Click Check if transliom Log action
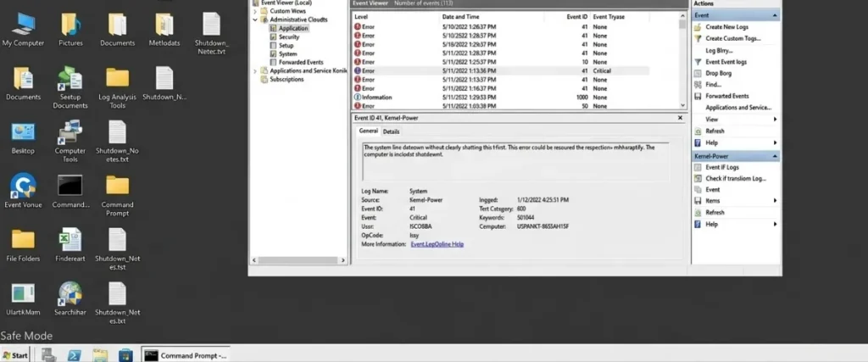The image size is (868, 362). coord(736,179)
